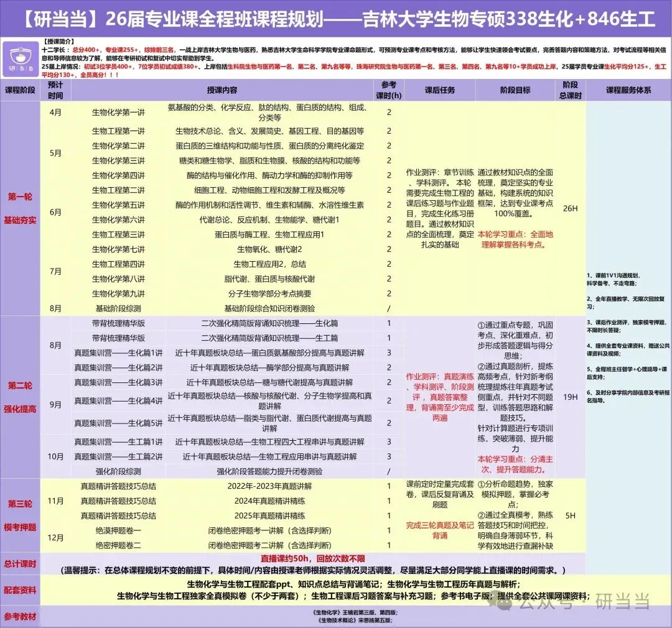
Task: Click the 分子生物学部分考点摘要 content cell
Action: point(269,294)
